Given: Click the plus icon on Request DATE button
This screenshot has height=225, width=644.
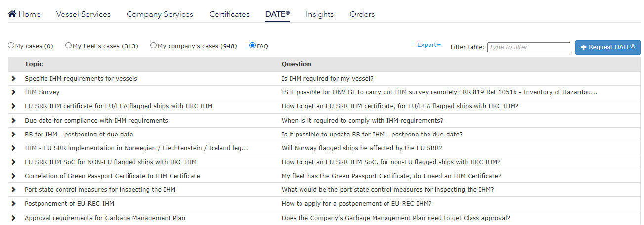Looking at the screenshot, I should click(583, 47).
